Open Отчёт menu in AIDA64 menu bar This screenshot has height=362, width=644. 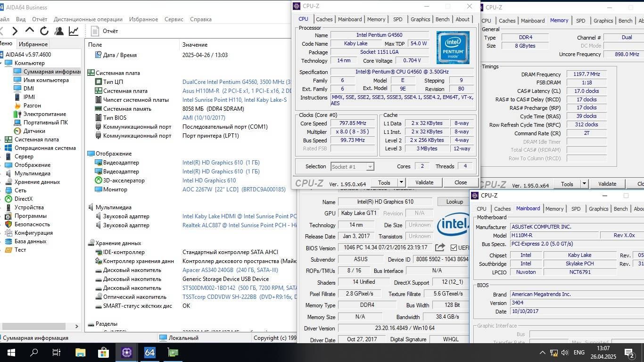coord(40,19)
